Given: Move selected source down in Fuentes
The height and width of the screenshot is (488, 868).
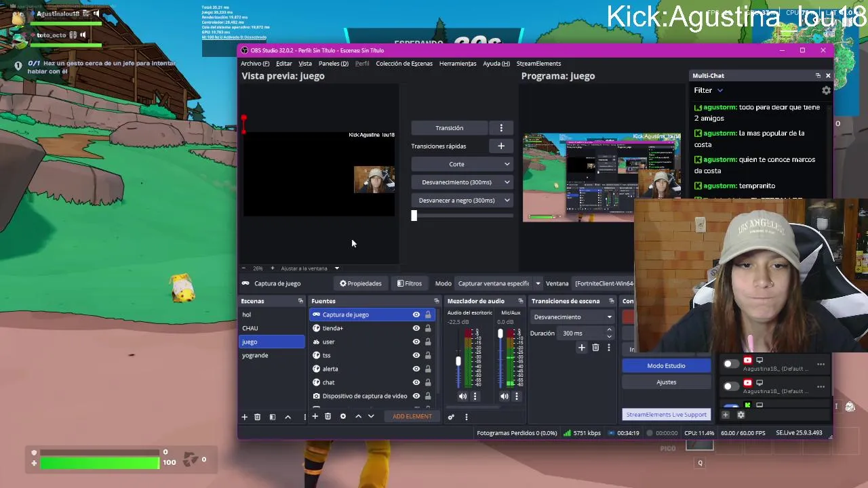Looking at the screenshot, I should (x=371, y=416).
